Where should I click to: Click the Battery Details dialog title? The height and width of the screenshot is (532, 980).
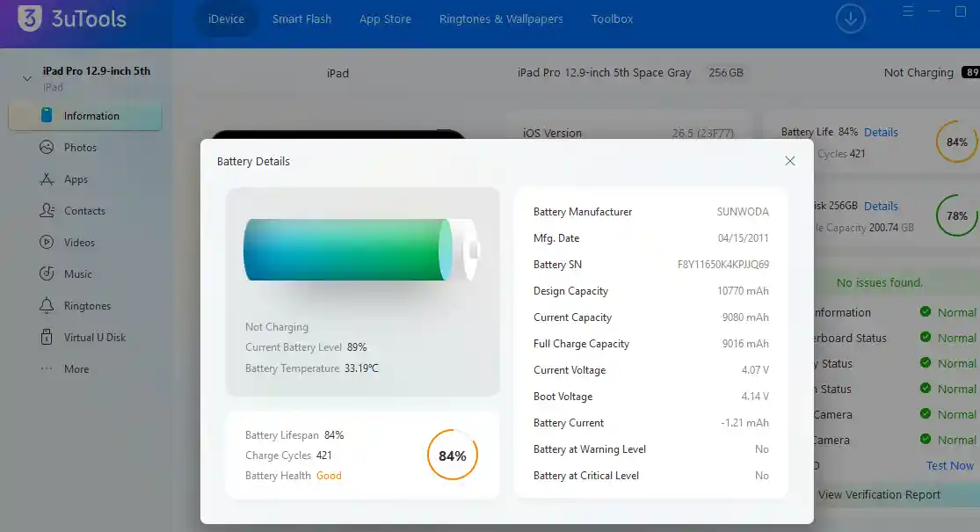[253, 161]
